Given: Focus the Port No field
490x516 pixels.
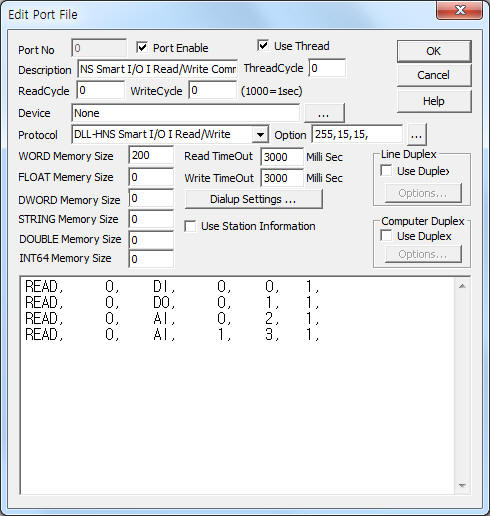Looking at the screenshot, I should [x=99, y=48].
